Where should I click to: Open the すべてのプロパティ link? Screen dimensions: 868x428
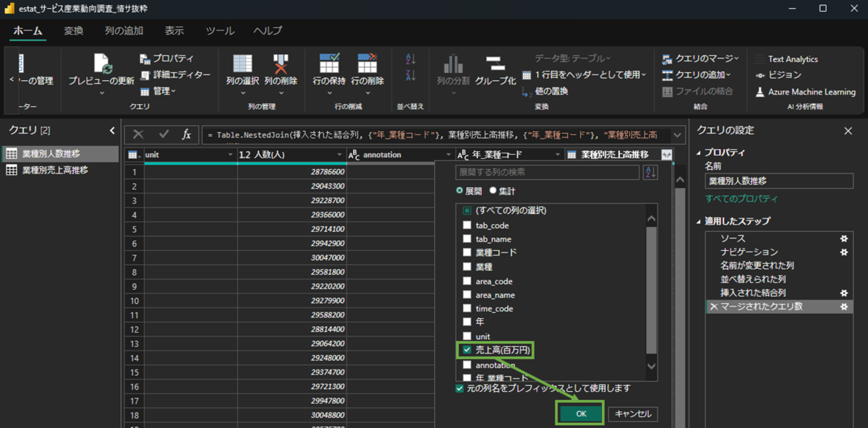tap(742, 199)
